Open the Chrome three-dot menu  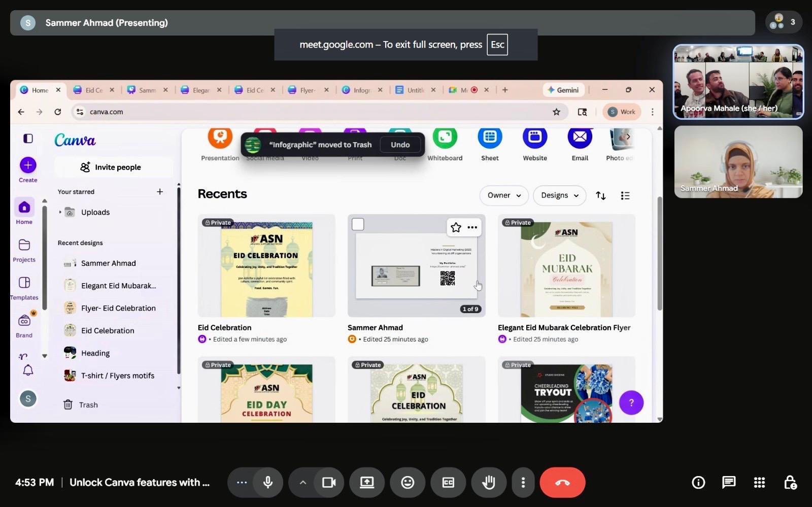pos(652,112)
